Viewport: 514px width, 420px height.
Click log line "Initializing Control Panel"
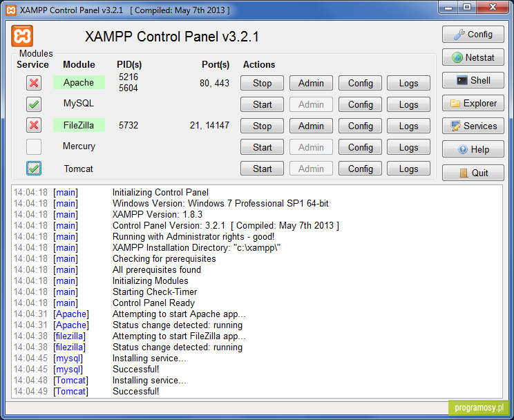(160, 192)
